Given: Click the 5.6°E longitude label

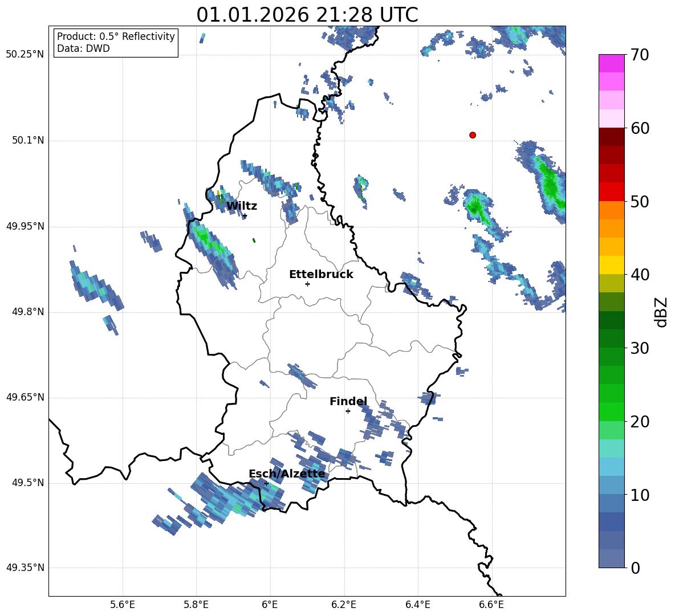Looking at the screenshot, I should pos(123,605).
